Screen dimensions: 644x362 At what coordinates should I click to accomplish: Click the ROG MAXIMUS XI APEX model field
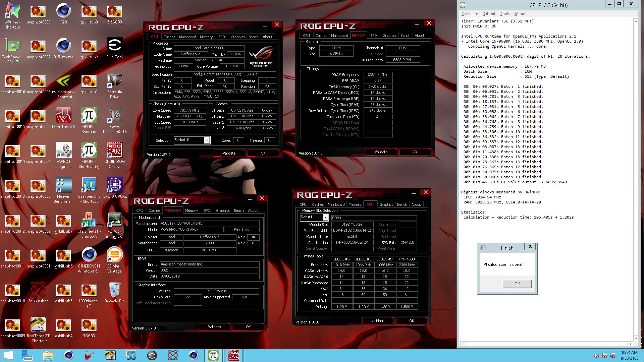tap(192, 229)
